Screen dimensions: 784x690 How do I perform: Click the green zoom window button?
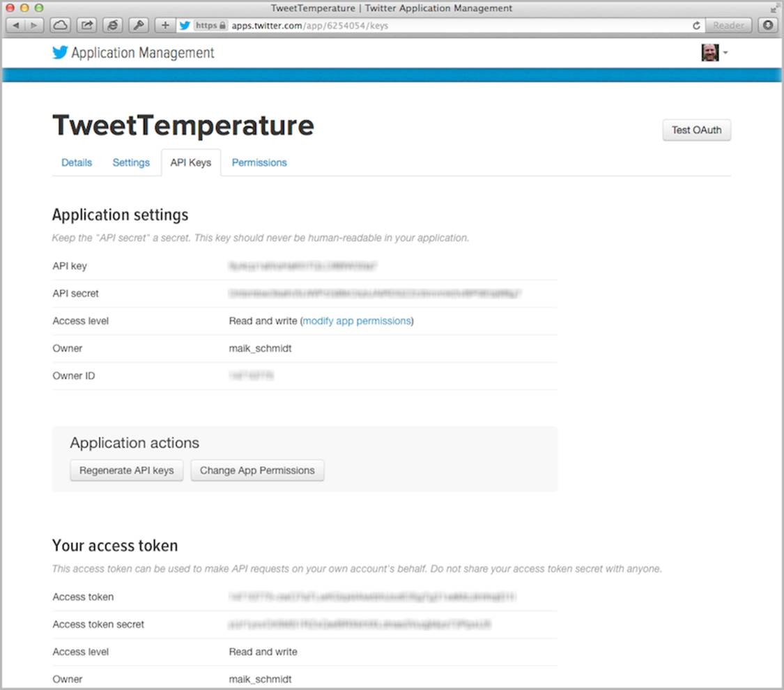38,8
